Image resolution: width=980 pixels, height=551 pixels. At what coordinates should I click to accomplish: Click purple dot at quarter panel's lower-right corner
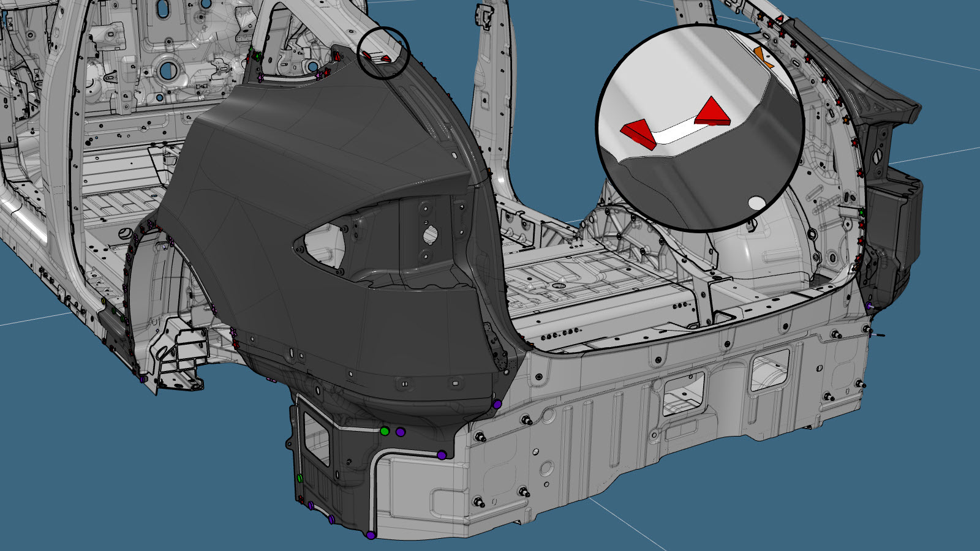(x=497, y=405)
